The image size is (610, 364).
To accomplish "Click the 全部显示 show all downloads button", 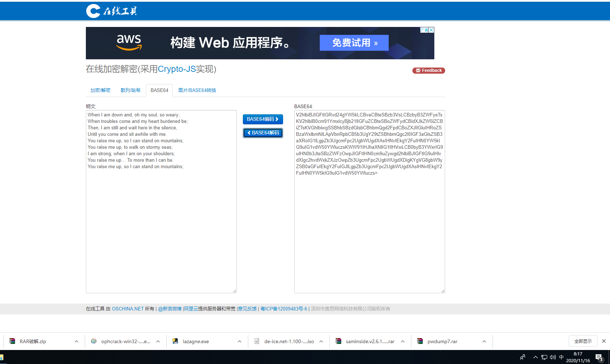I will pos(583,341).
